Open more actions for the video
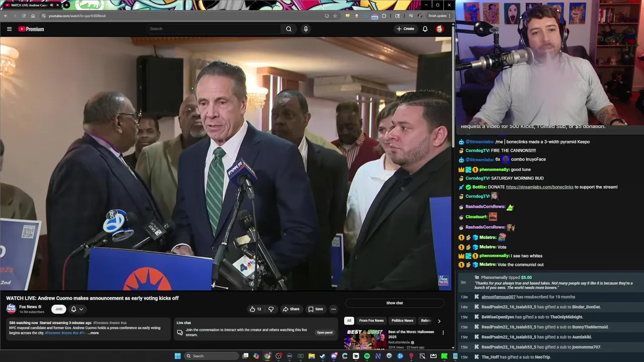644x362 pixels. pos(334,309)
